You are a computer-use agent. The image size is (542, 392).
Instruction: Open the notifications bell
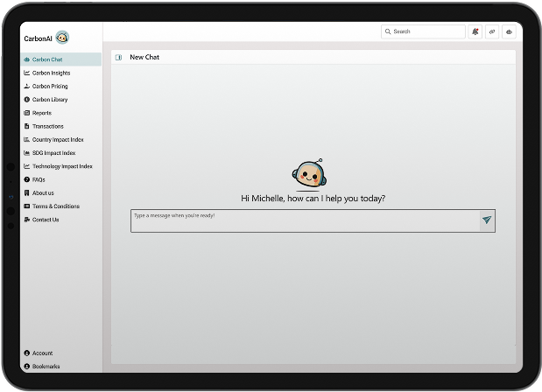(x=475, y=31)
